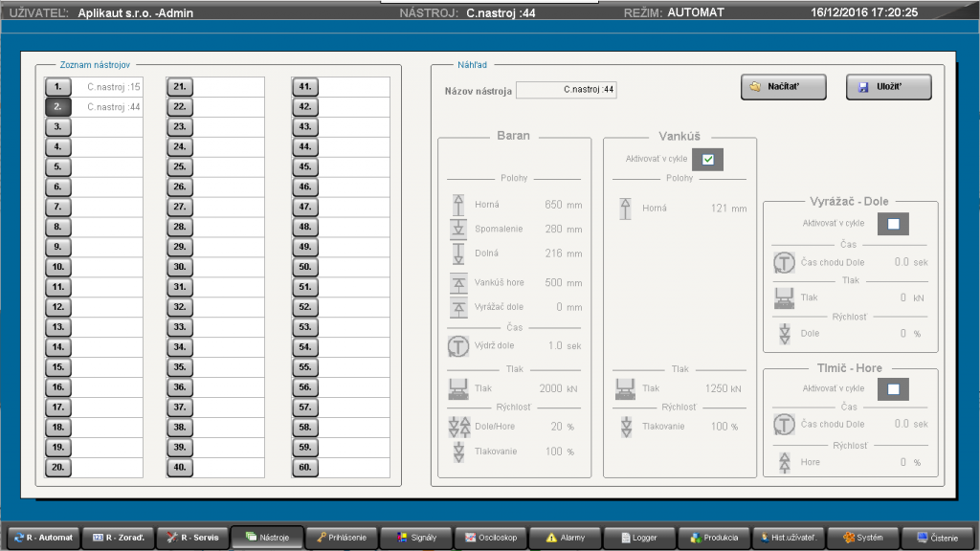This screenshot has height=551, width=980.
Task: Open the Osciloskop tab
Action: (x=491, y=538)
